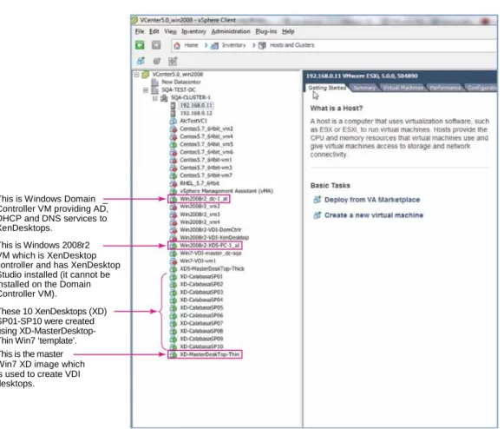Click the VCenter5.0_win2008 server root icon
The width and height of the screenshot is (504, 429).
pos(146,75)
